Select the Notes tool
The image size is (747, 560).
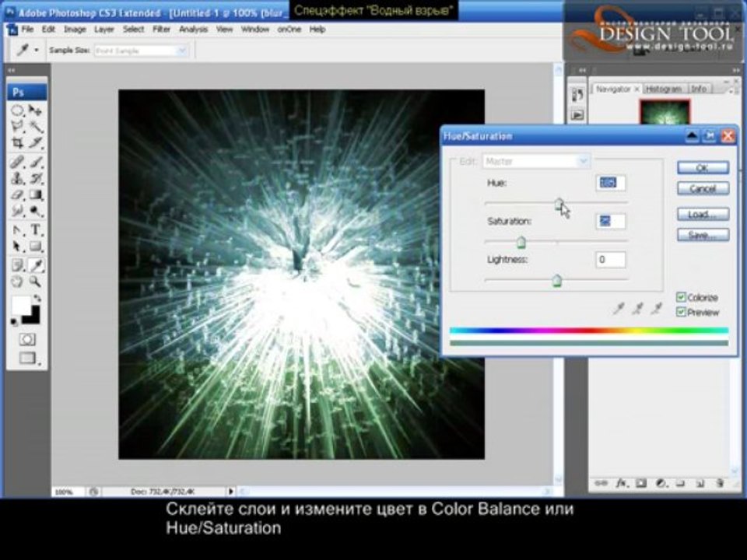point(18,265)
